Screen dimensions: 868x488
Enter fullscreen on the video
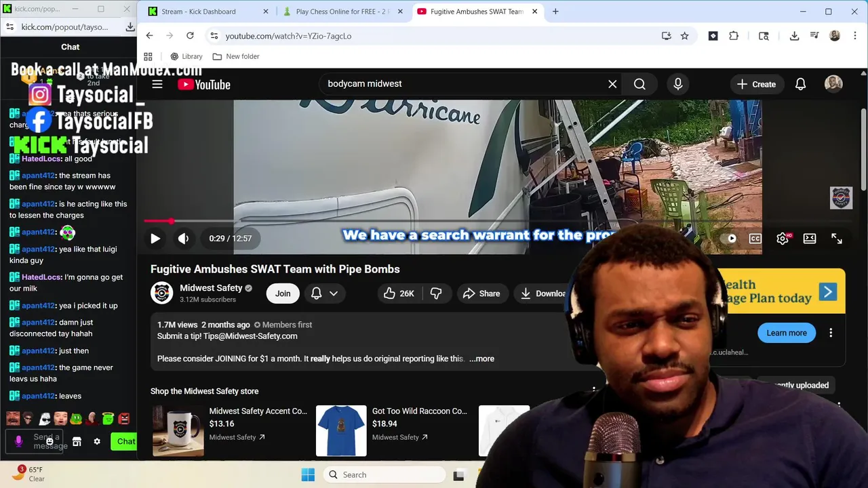click(x=837, y=239)
